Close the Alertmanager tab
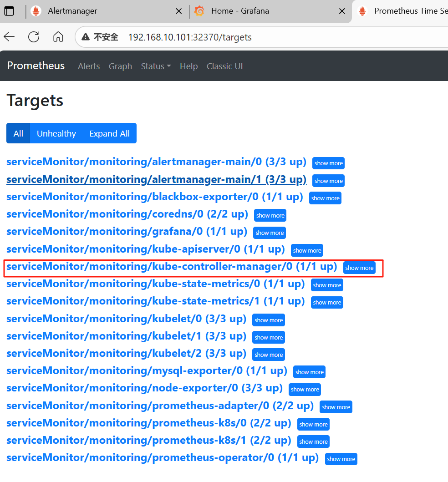This screenshot has height=482, width=448. 178,11
